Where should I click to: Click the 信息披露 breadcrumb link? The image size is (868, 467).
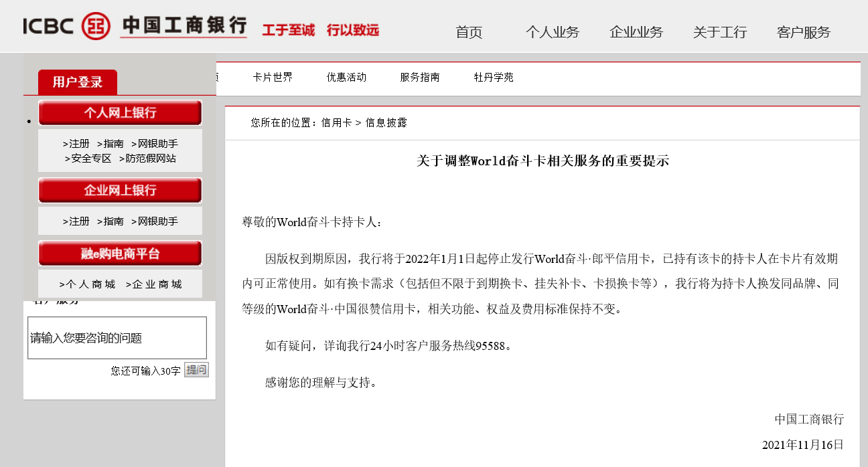tap(386, 122)
